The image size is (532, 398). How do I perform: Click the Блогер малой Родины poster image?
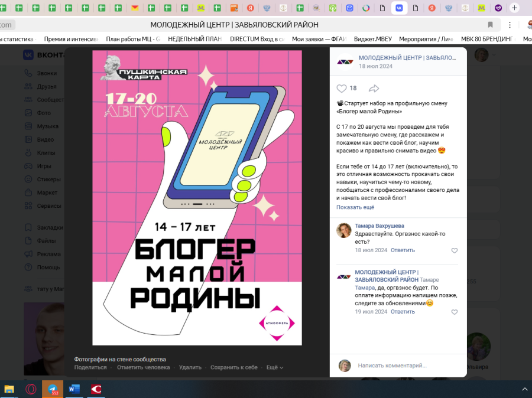click(197, 198)
